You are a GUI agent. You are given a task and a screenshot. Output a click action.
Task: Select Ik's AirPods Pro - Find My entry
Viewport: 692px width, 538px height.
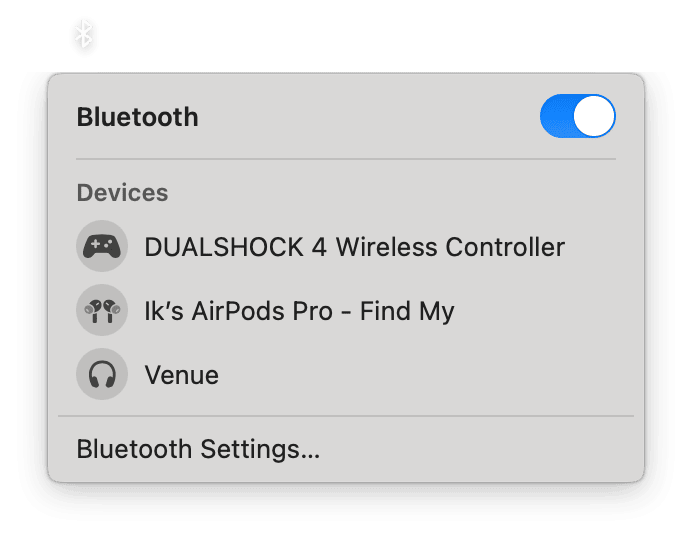[299, 311]
